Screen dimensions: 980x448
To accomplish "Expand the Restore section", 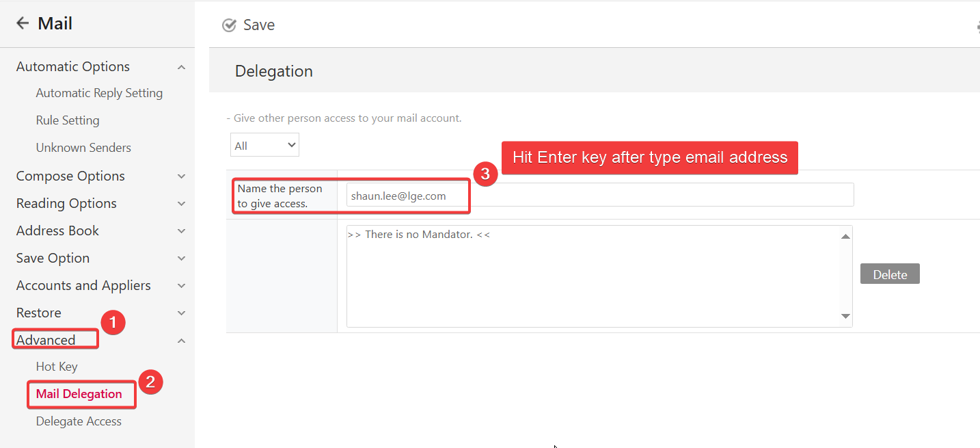I will click(x=181, y=313).
